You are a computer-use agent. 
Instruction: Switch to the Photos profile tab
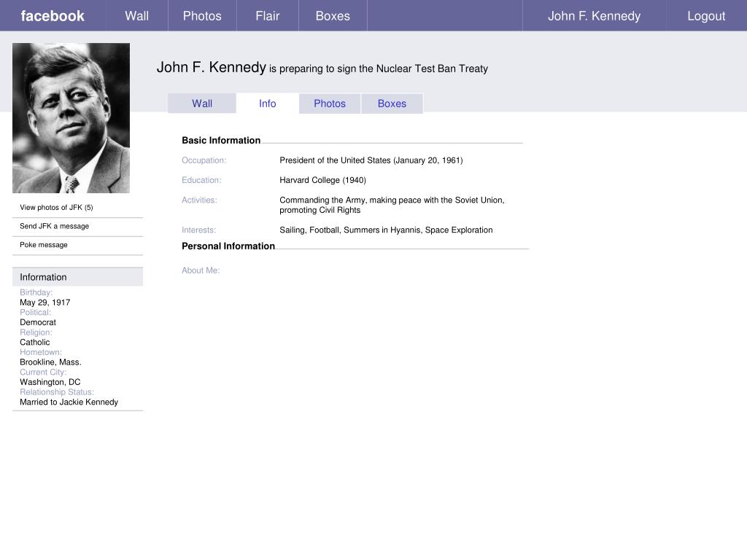coord(330,104)
